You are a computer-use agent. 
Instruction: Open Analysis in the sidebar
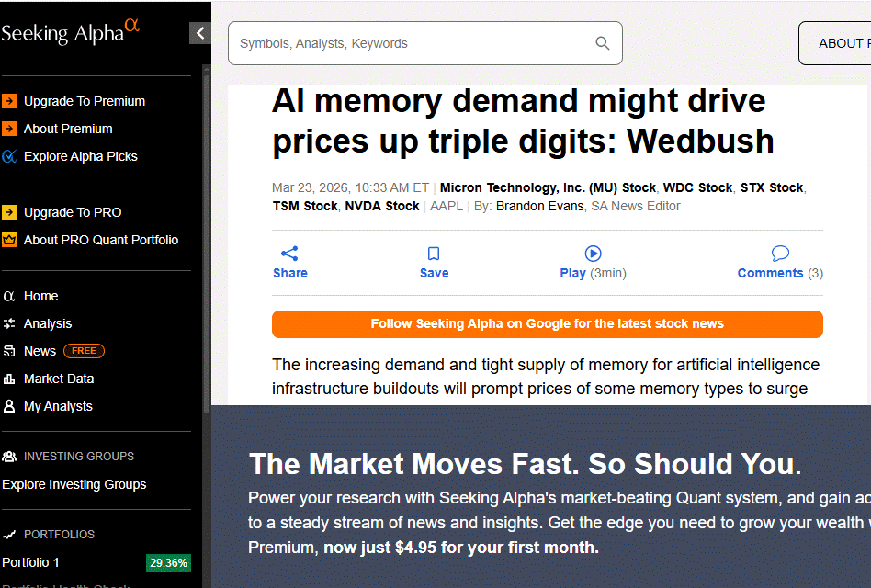click(x=47, y=323)
